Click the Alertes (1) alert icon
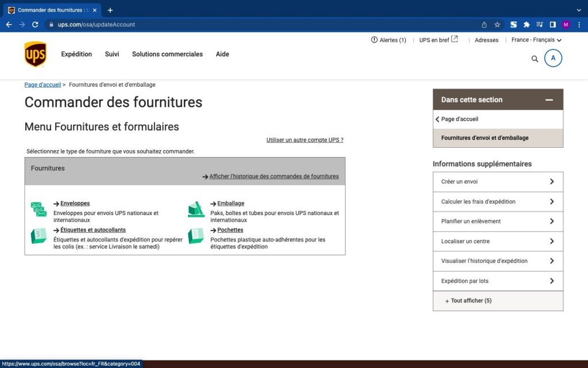The width and height of the screenshot is (588, 368). pyautogui.click(x=374, y=40)
